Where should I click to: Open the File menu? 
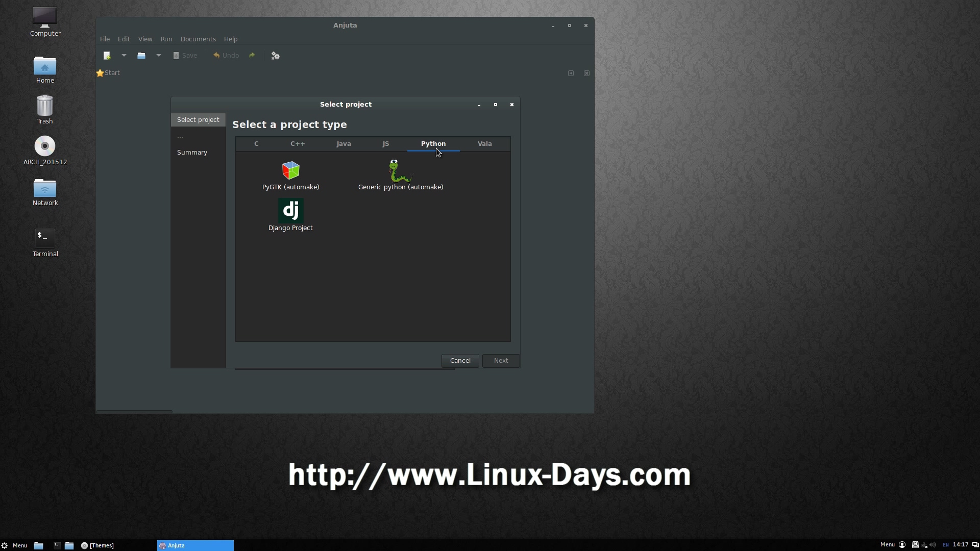point(105,39)
